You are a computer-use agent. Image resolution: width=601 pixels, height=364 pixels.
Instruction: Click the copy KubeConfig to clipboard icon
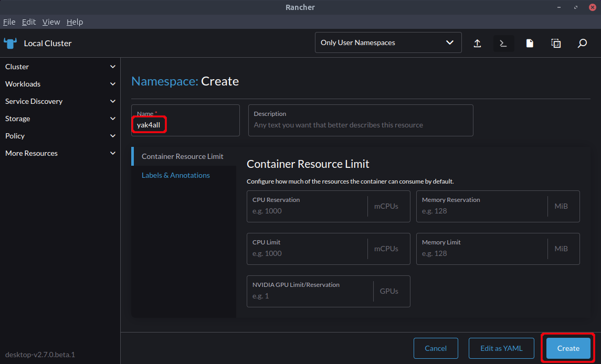coord(556,43)
